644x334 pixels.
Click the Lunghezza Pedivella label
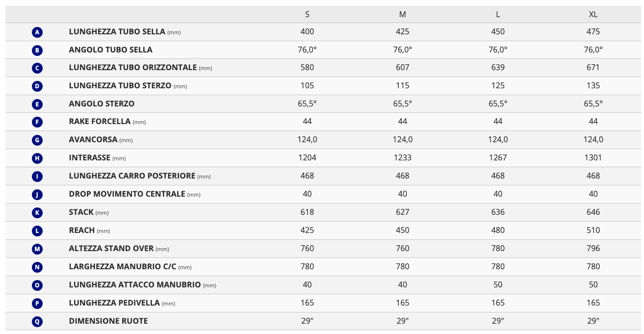pyautogui.click(x=114, y=303)
